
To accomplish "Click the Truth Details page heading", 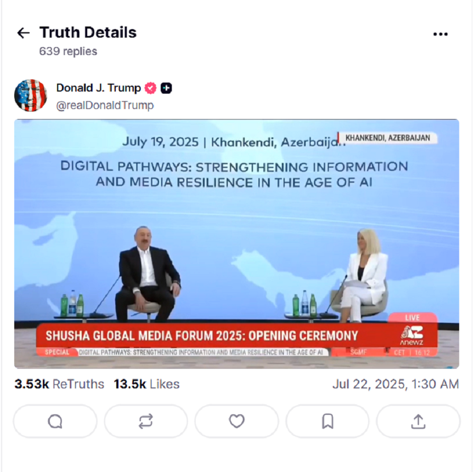I will pyautogui.click(x=88, y=32).
